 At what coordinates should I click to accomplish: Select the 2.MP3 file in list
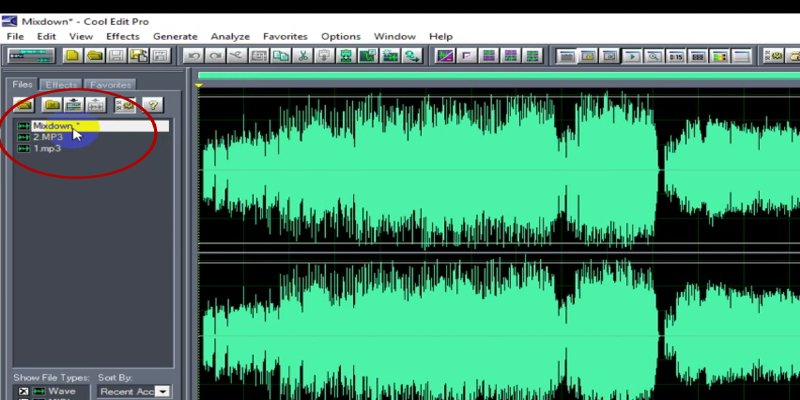47,137
